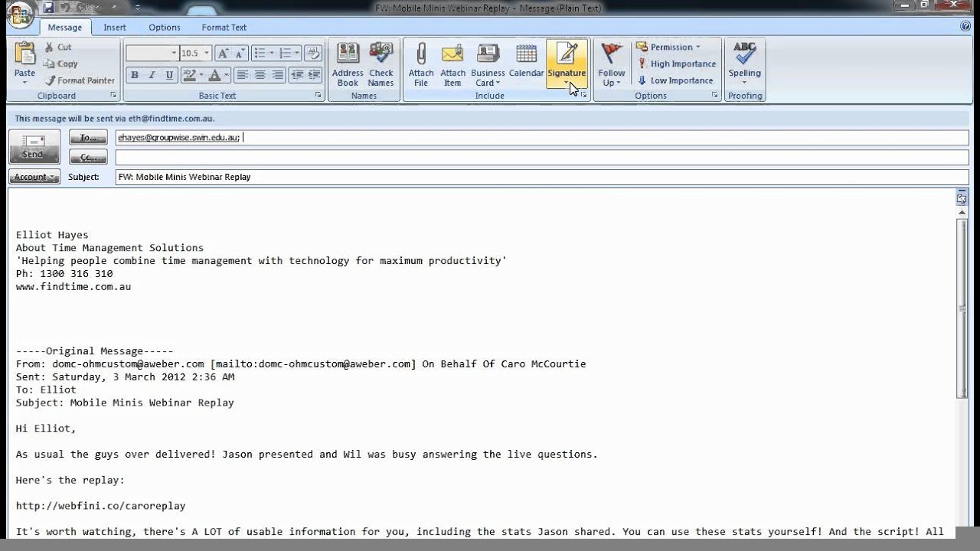Viewport: 980px width, 551px height.
Task: Expand the numbering style dropdown arrow
Action: 296,54
